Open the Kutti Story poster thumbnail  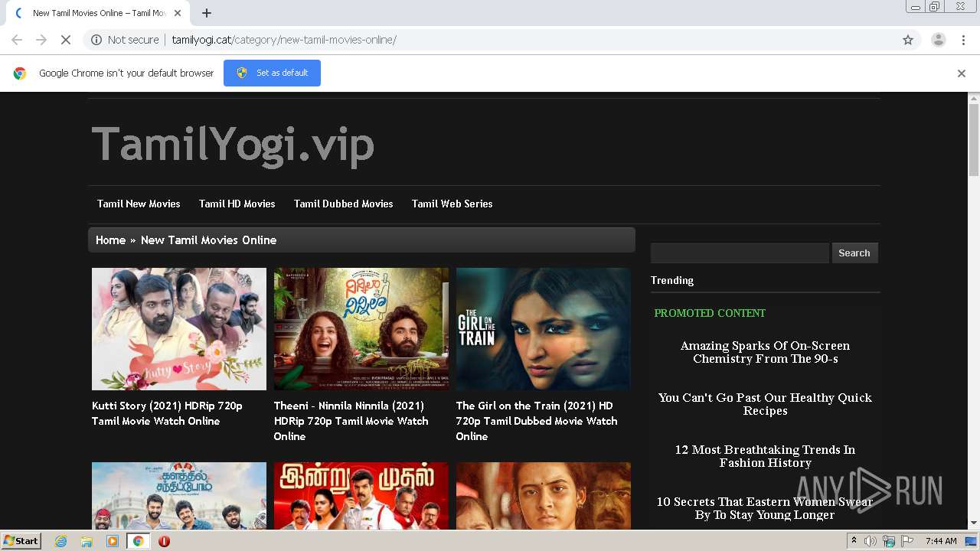click(x=179, y=329)
